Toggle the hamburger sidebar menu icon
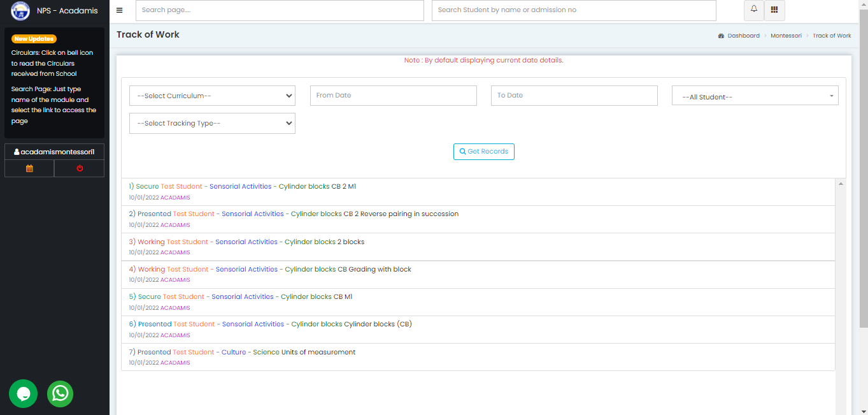This screenshot has height=415, width=868. (120, 10)
